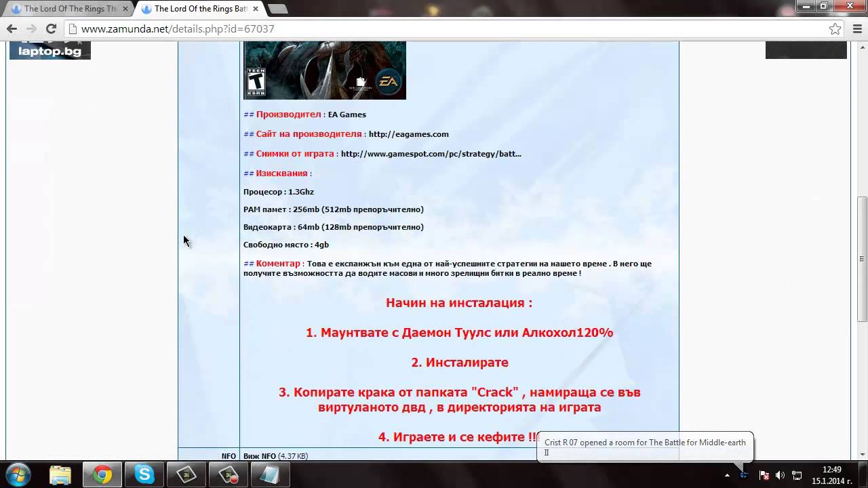Click step 2. Инсталирате
Image resolution: width=868 pixels, height=488 pixels.
(459, 363)
